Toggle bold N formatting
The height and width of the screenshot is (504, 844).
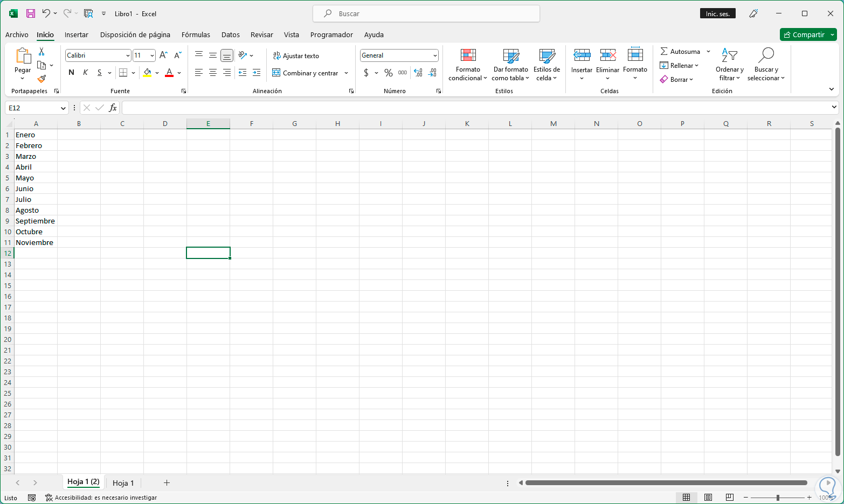[71, 73]
